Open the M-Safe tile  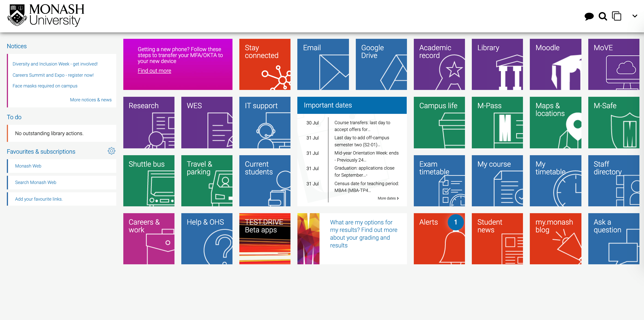[x=614, y=122]
